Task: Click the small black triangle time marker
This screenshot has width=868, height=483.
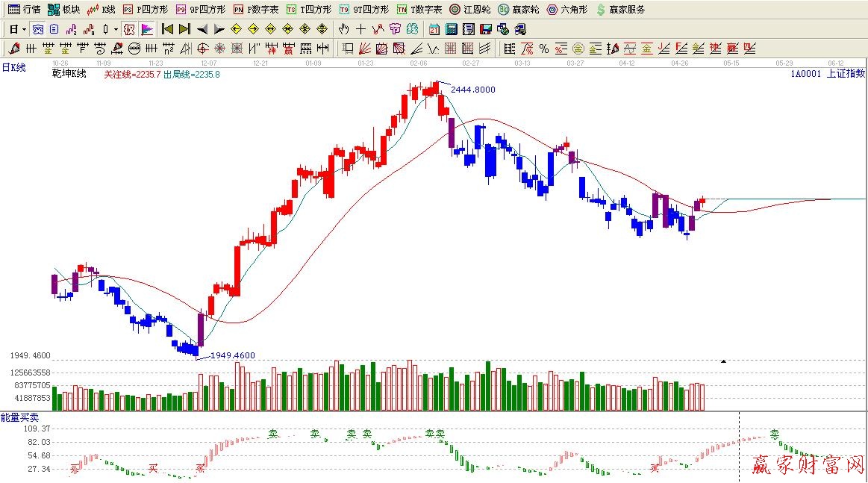Action: (723, 361)
